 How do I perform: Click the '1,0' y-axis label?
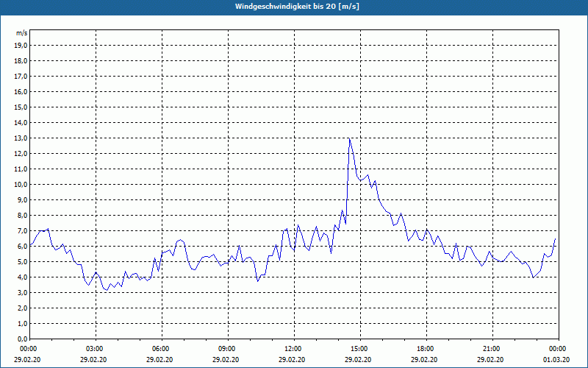coord(23,323)
